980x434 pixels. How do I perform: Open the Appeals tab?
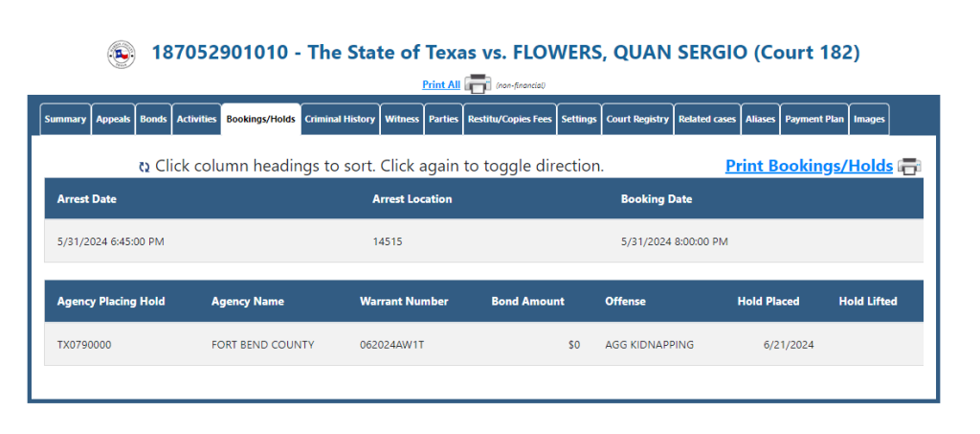113,120
